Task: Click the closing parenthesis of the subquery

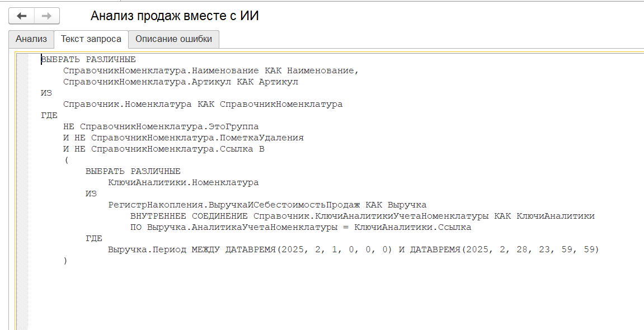Action: [x=65, y=260]
